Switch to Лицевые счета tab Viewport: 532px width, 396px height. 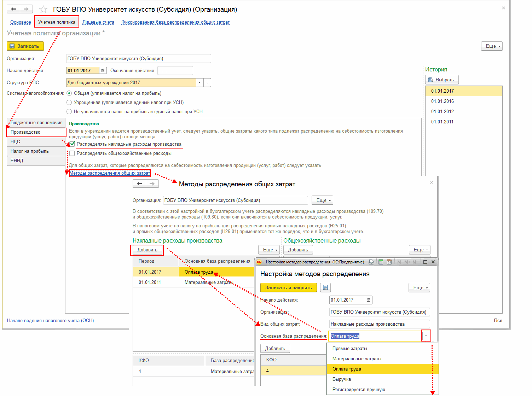(98, 22)
